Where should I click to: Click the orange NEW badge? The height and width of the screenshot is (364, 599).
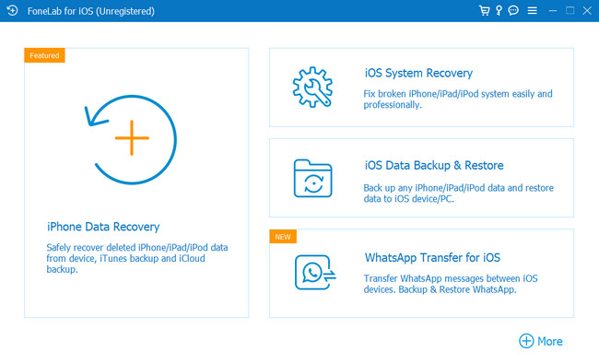coord(283,237)
